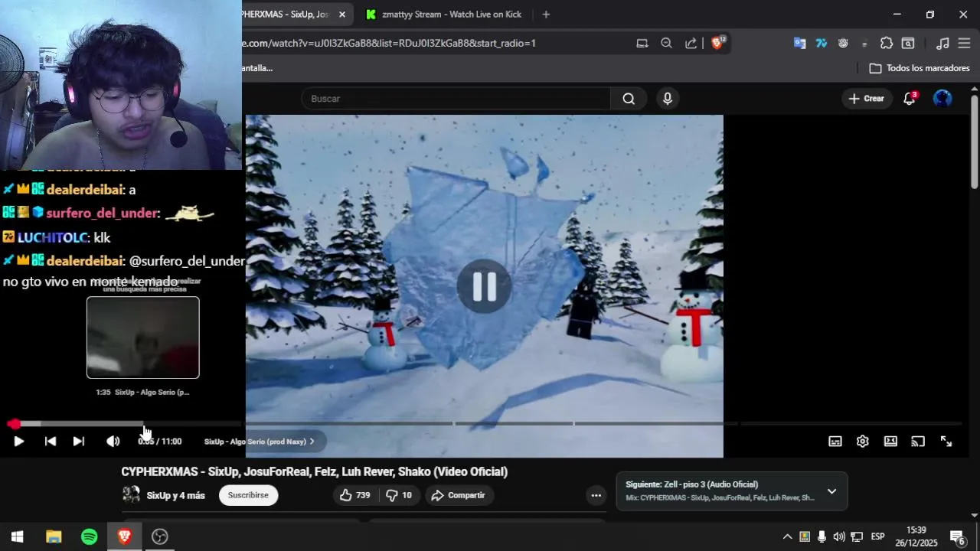Click the SixUp channel avatar
The image size is (980, 551).
[132, 495]
